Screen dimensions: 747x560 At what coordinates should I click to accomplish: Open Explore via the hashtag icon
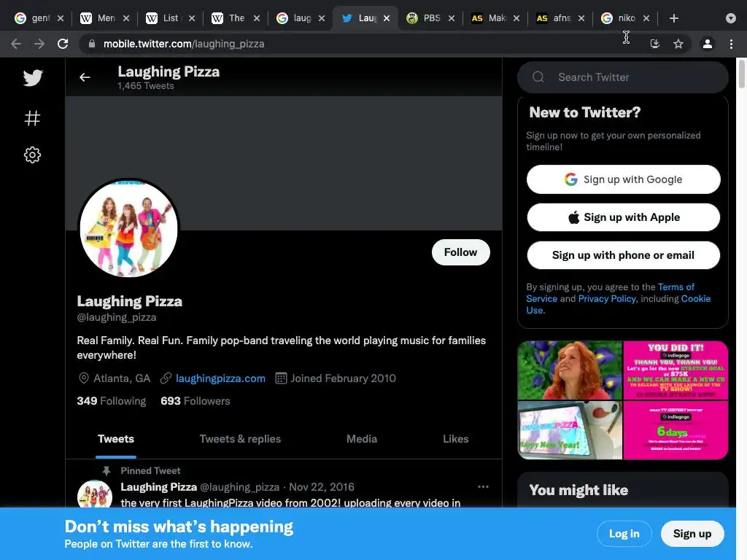click(32, 118)
